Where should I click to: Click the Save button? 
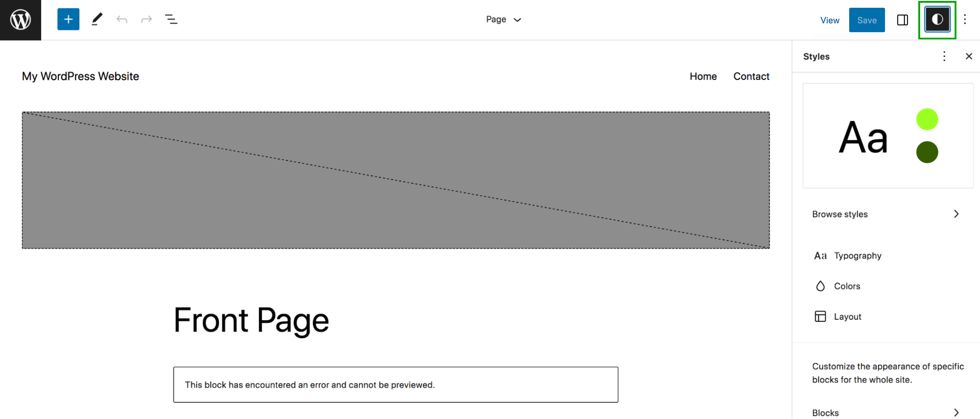[x=866, y=20]
